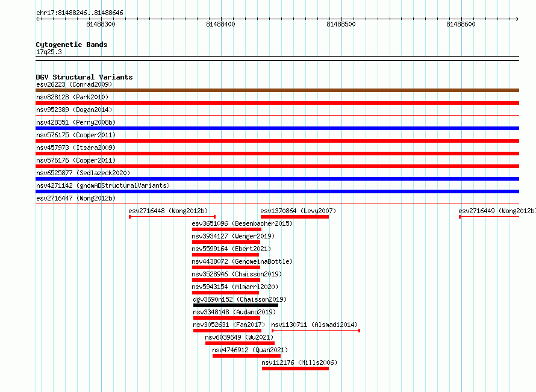Click nsv1130711 (Alsmadi2014) label
Viewport: 536px width, 392px height.
pos(314,325)
